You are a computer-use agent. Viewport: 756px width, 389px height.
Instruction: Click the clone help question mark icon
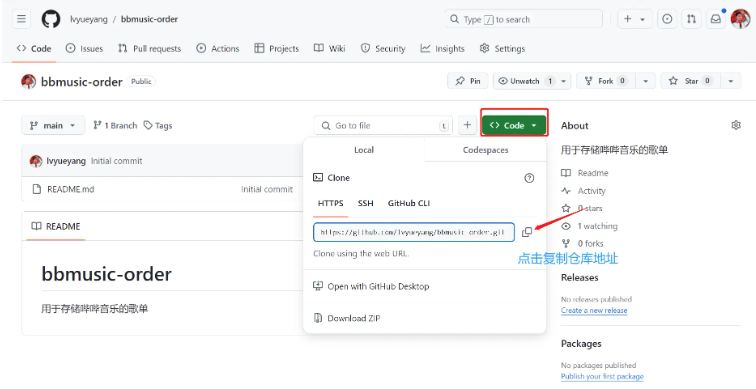pos(529,178)
